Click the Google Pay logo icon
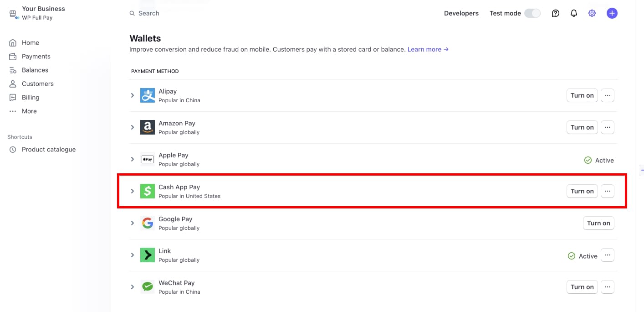The image size is (644, 312). point(147,223)
